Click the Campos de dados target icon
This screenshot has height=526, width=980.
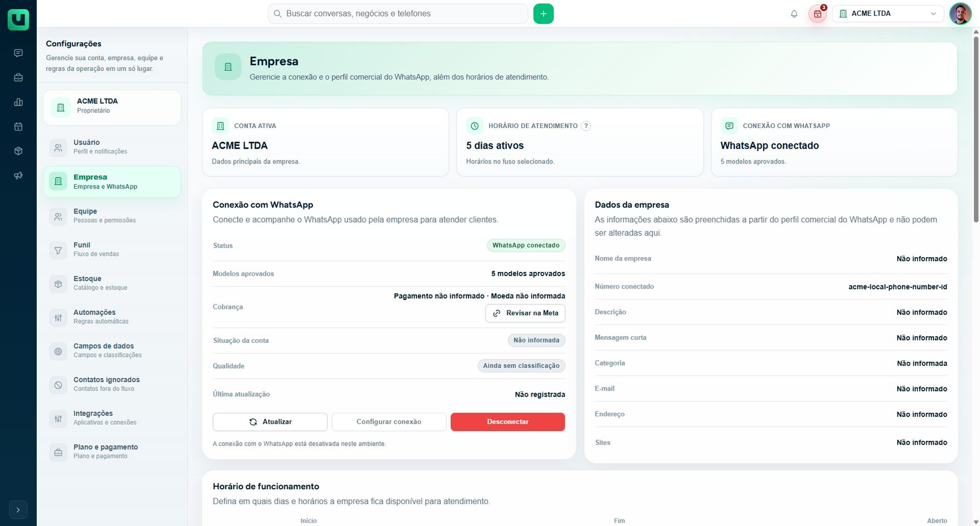pos(58,351)
